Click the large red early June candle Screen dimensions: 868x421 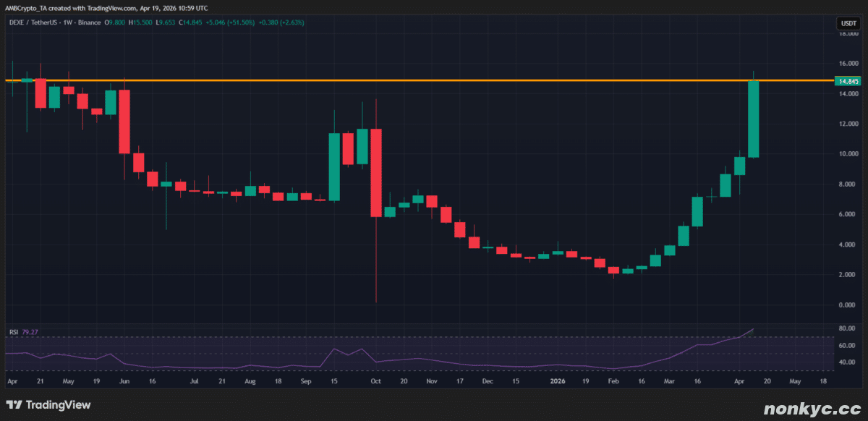[124, 121]
